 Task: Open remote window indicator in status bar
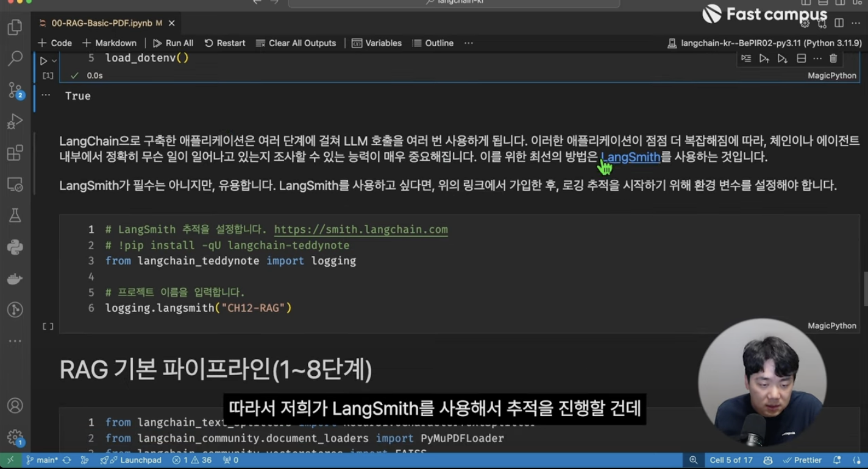tap(10, 460)
